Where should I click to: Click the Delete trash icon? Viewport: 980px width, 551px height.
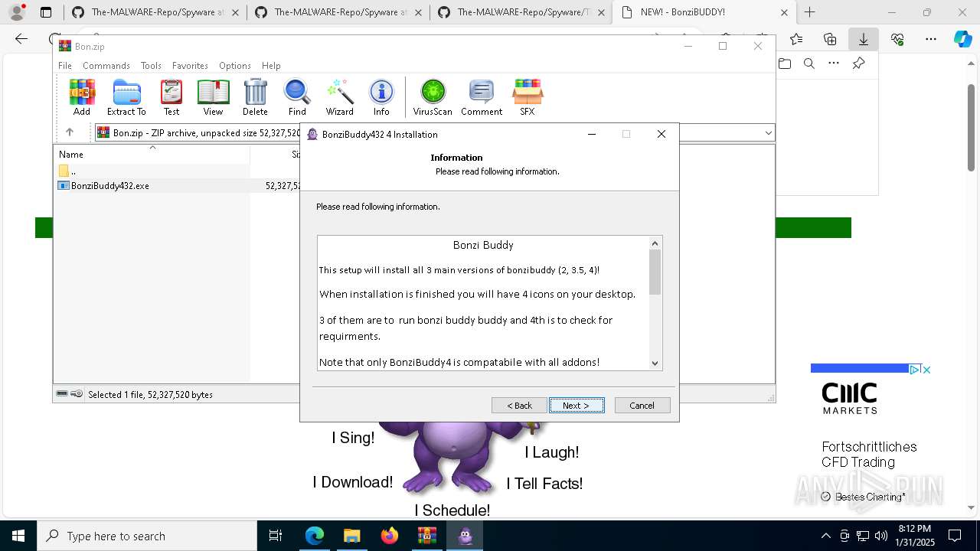click(x=255, y=97)
